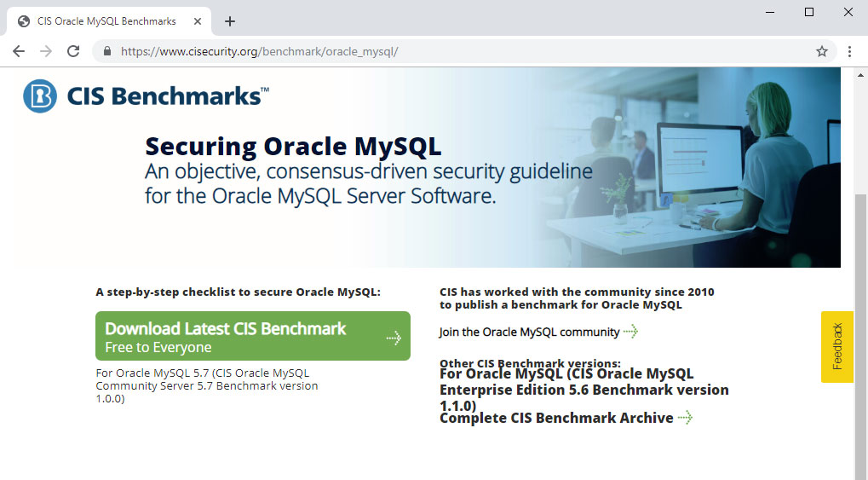Open the Chrome three-dot menu
Screen dimensions: 868x480
[x=850, y=51]
